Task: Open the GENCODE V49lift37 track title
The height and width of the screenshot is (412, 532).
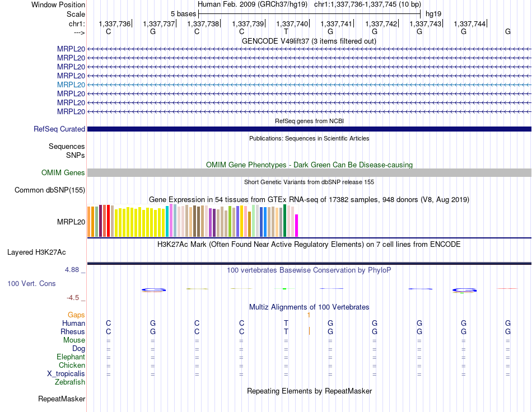Action: [x=309, y=41]
